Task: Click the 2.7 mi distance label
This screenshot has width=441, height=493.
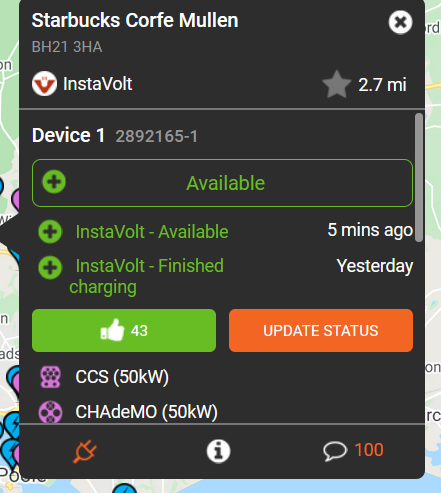Action: coord(382,85)
